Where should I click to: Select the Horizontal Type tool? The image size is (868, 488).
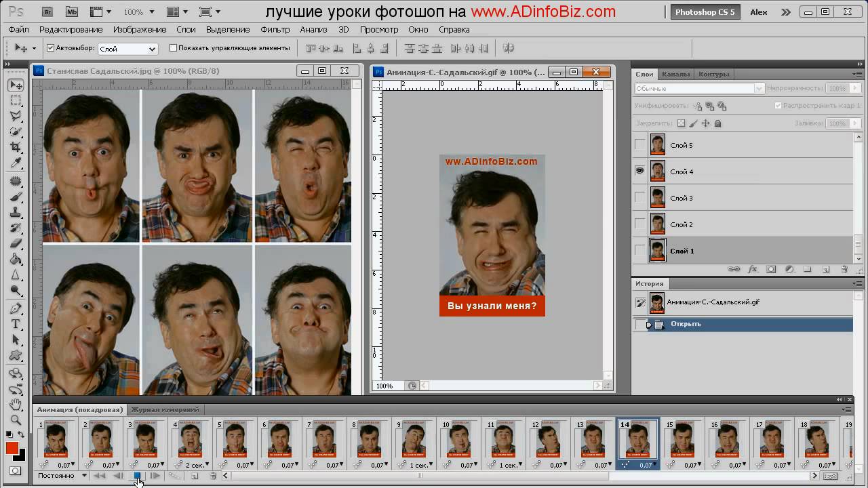pos(16,325)
